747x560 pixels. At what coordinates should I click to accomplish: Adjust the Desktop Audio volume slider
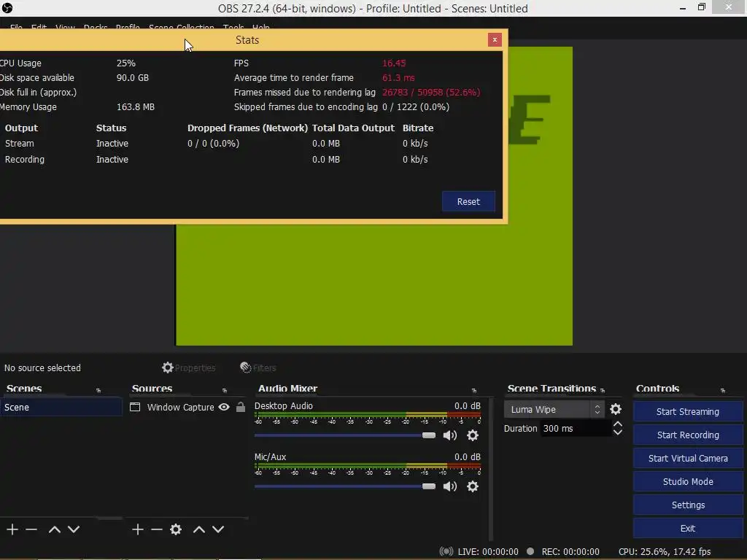point(345,435)
